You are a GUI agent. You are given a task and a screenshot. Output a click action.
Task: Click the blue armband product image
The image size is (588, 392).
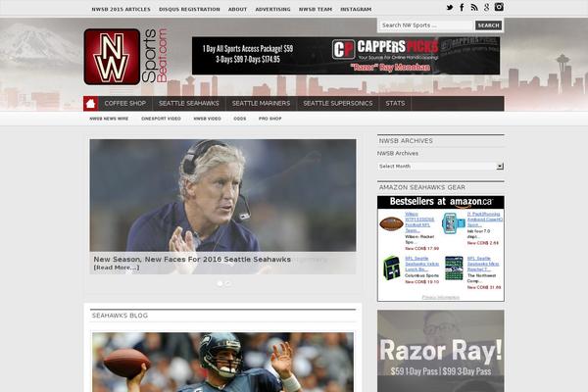click(x=454, y=223)
